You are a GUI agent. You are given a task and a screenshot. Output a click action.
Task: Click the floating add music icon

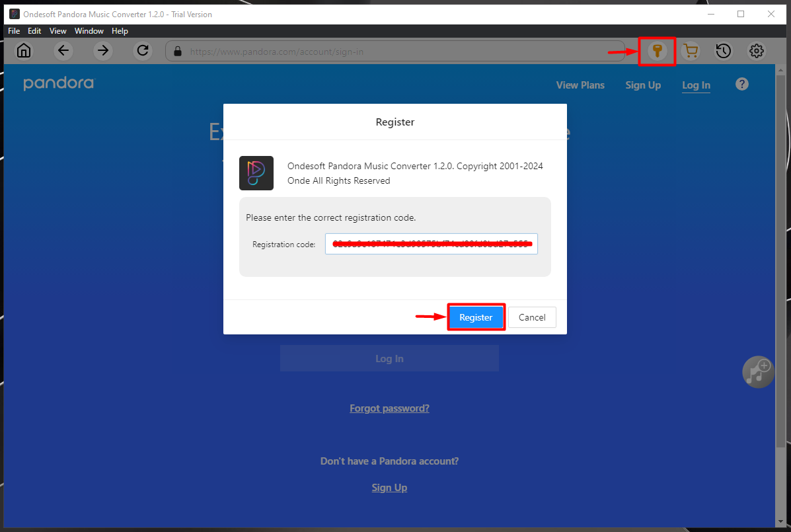pos(758,371)
